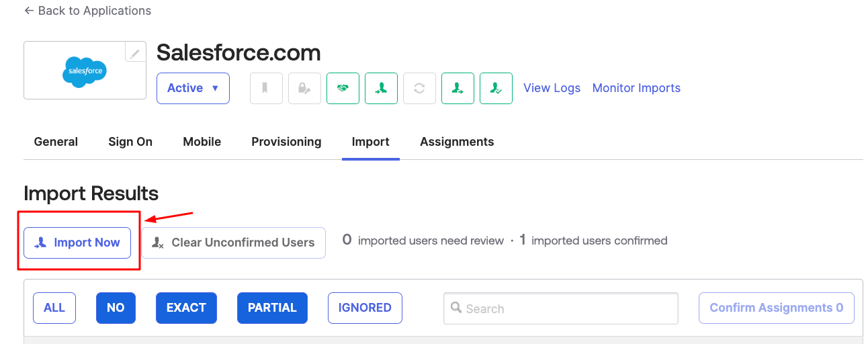Switch to the Mobile tab

(x=202, y=142)
